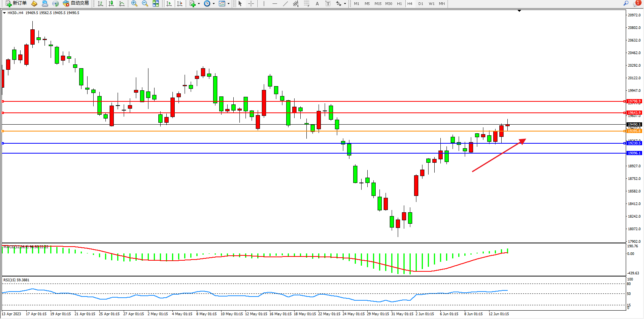Image resolution: width=644 pixels, height=319 pixels.
Task: Tile chart windows with grid icon
Action: [x=156, y=3]
